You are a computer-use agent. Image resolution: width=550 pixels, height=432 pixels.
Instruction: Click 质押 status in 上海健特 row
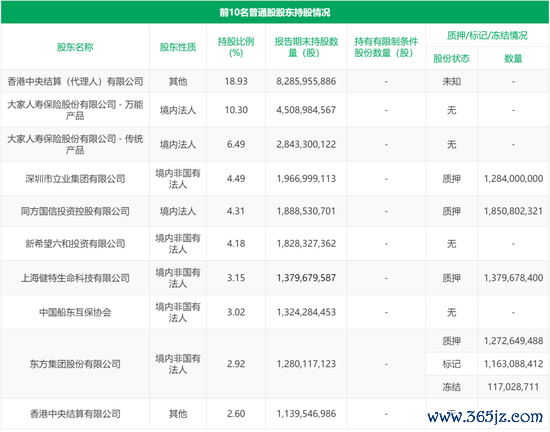click(451, 278)
